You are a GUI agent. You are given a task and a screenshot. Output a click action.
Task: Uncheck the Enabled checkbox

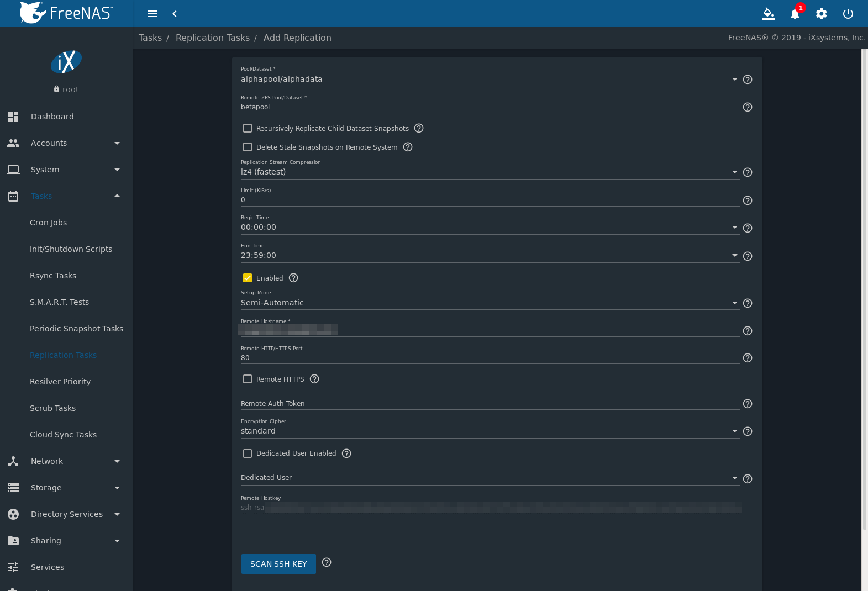[x=248, y=278]
